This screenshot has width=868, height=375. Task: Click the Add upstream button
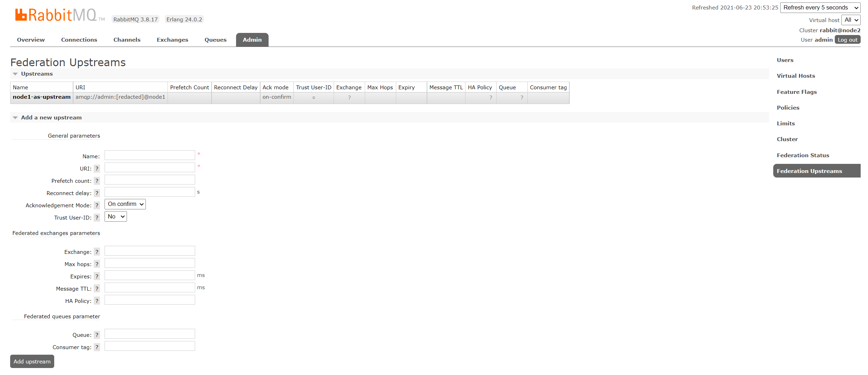coord(32,361)
